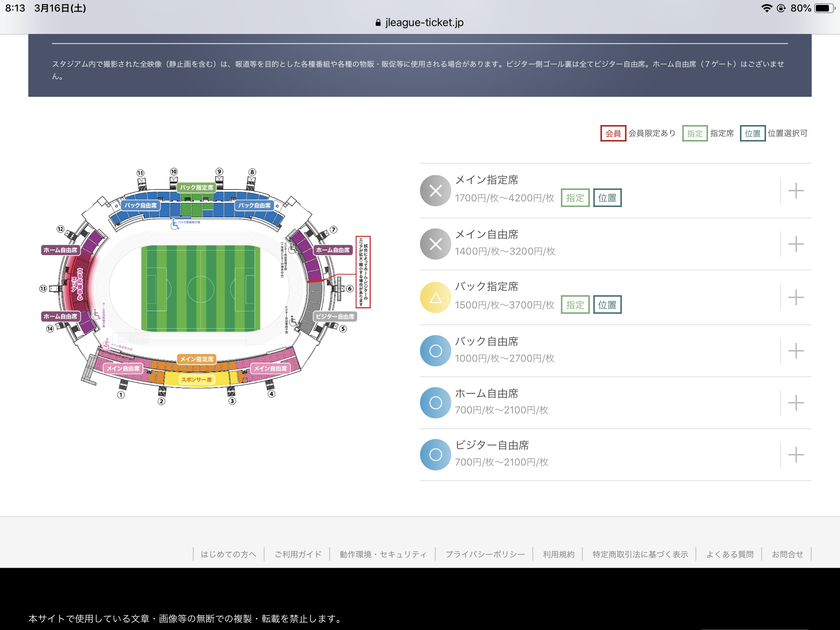This screenshot has height=630, width=840.
Task: Select the green バック指定席 label on stadium map
Action: pyautogui.click(x=196, y=187)
